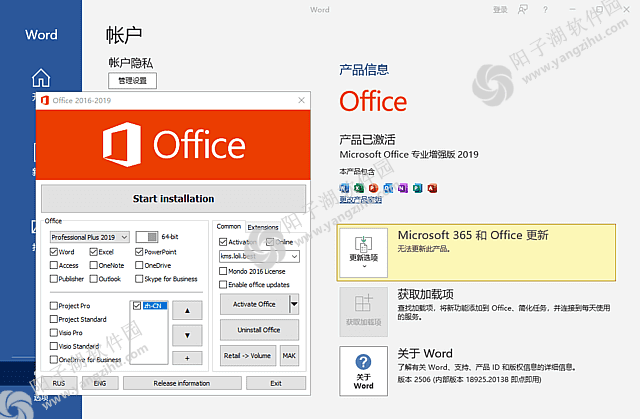This screenshot has height=419, width=640.
Task: Add a language with the plus button
Action: click(187, 358)
